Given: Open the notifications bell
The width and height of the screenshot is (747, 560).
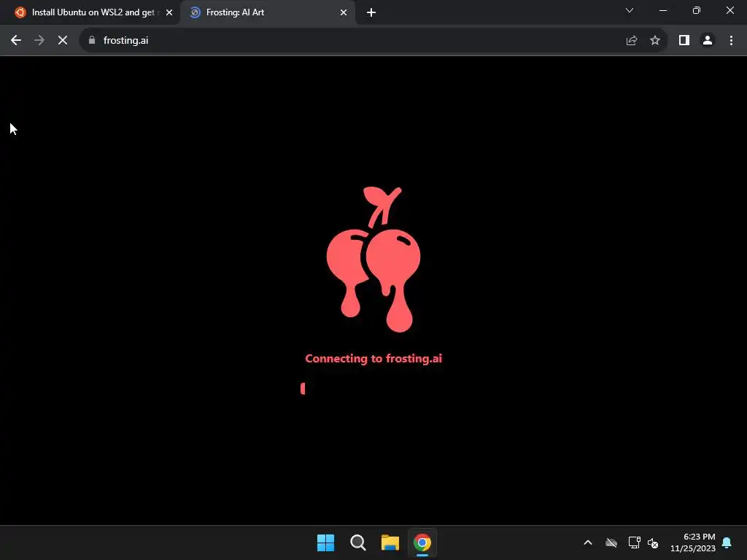Looking at the screenshot, I should (727, 542).
